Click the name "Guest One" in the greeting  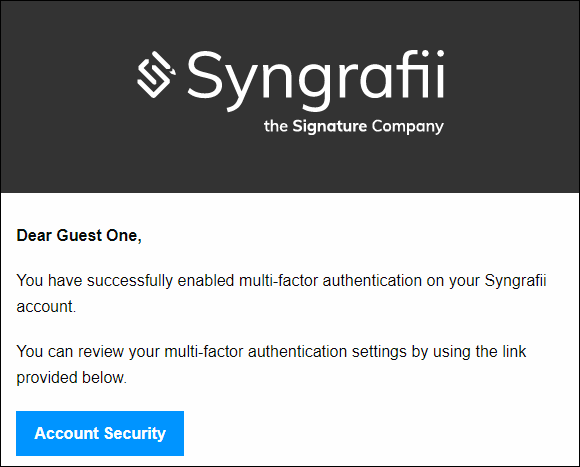point(97,236)
